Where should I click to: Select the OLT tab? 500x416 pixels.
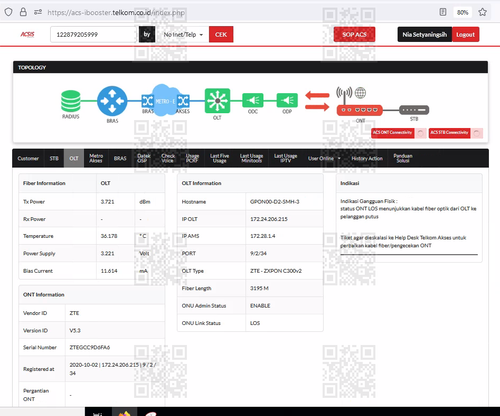[x=74, y=158]
